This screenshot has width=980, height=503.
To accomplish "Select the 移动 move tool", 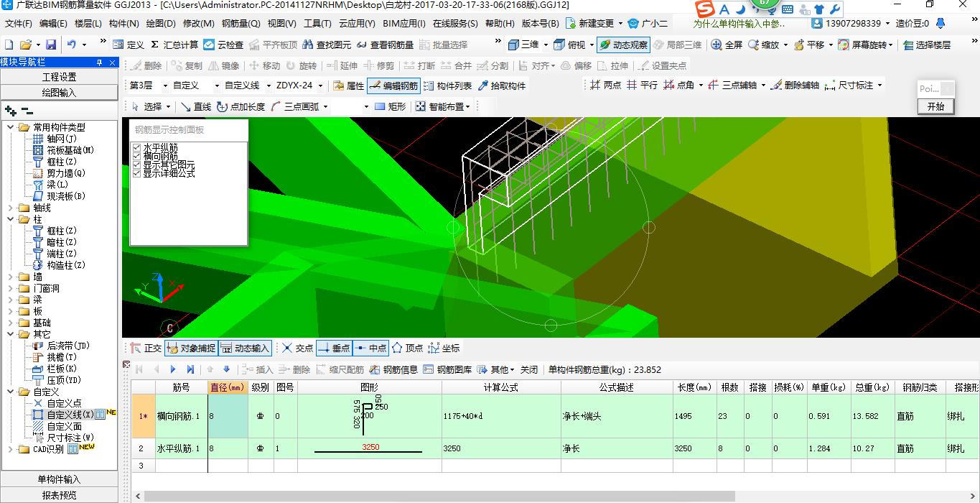I will click(264, 65).
